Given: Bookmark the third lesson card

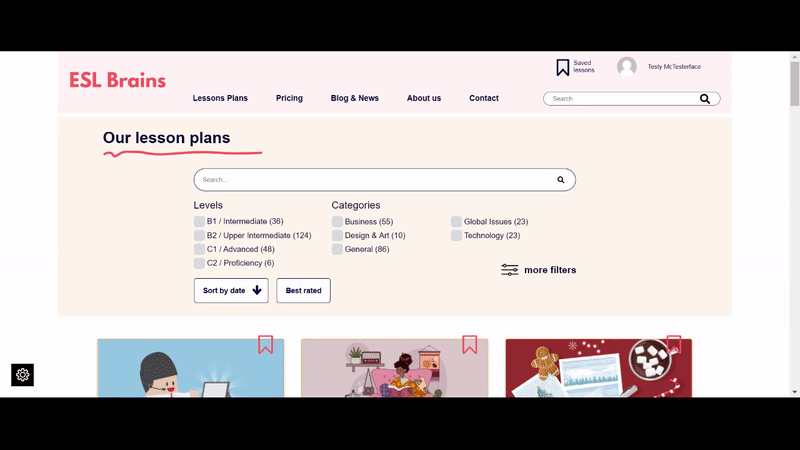Looking at the screenshot, I should 673,344.
